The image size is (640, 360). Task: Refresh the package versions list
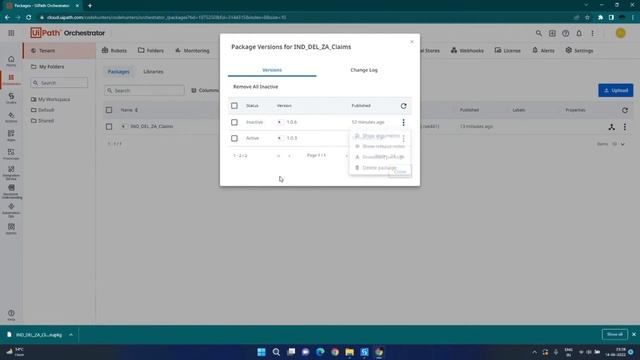pyautogui.click(x=403, y=106)
